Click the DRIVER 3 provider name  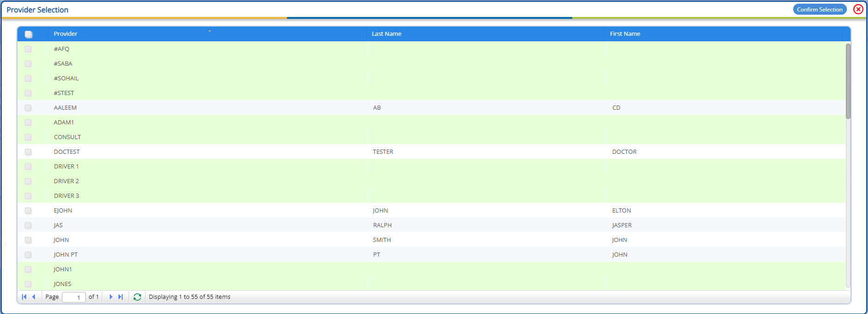point(67,196)
